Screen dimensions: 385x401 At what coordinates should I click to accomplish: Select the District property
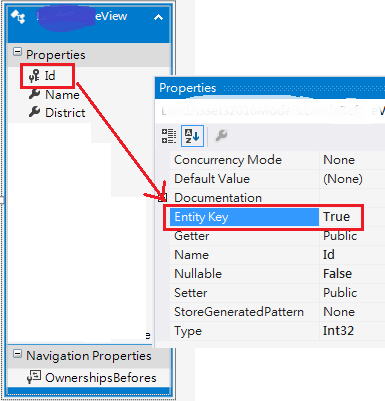pyautogui.click(x=65, y=113)
